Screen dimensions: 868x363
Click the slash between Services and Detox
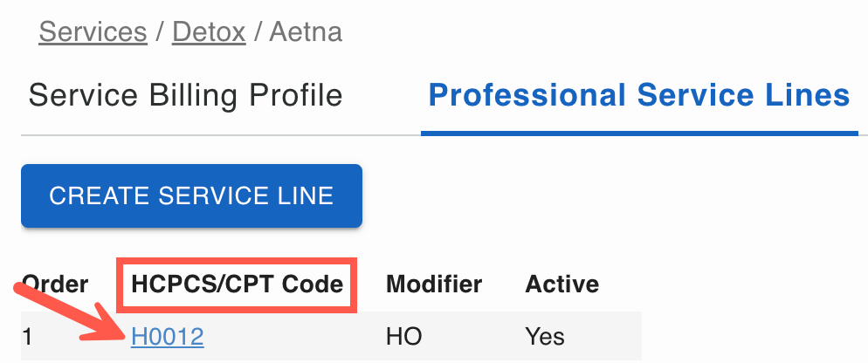pyautogui.click(x=159, y=32)
